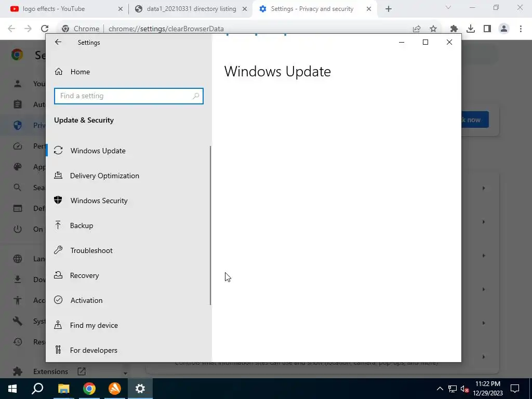Reload the Chrome page
This screenshot has width=532, height=399.
click(45, 29)
